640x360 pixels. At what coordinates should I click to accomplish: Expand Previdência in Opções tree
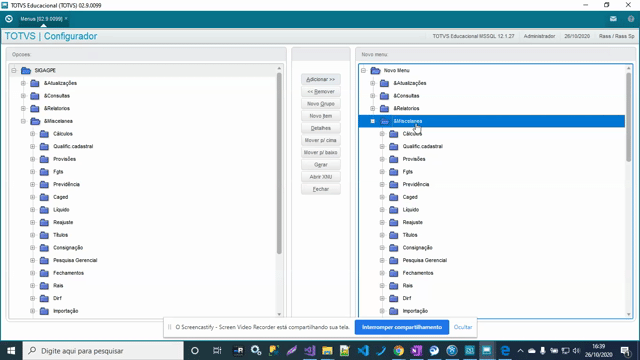[x=33, y=184]
